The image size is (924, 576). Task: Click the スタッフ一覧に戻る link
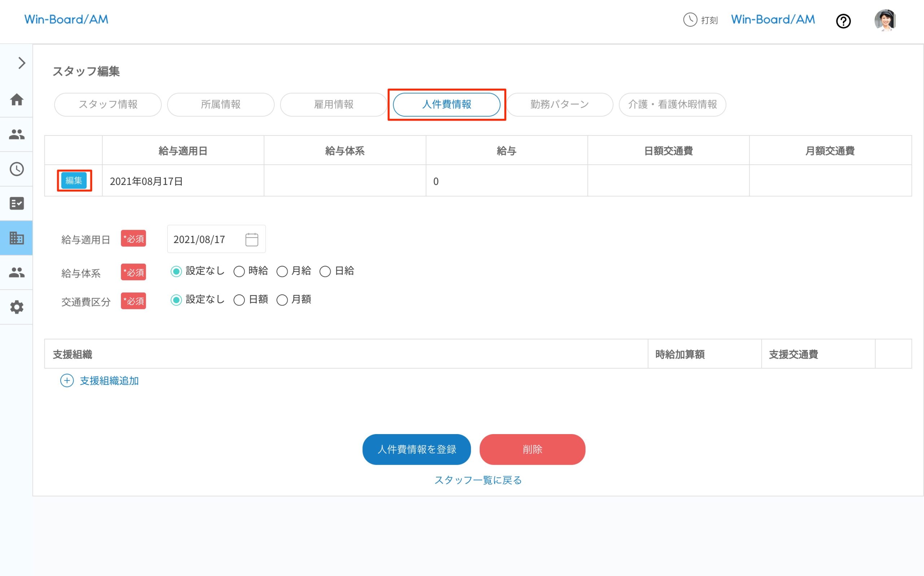click(478, 480)
